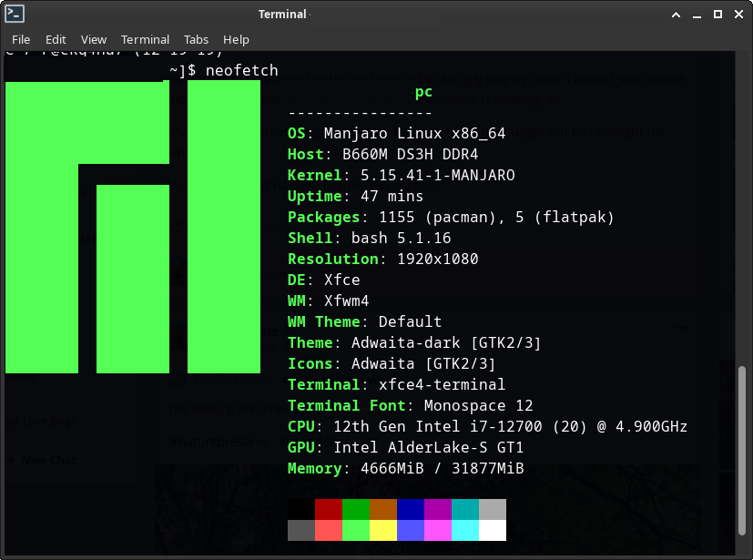
Task: Click the neofetch command text
Action: [242, 70]
